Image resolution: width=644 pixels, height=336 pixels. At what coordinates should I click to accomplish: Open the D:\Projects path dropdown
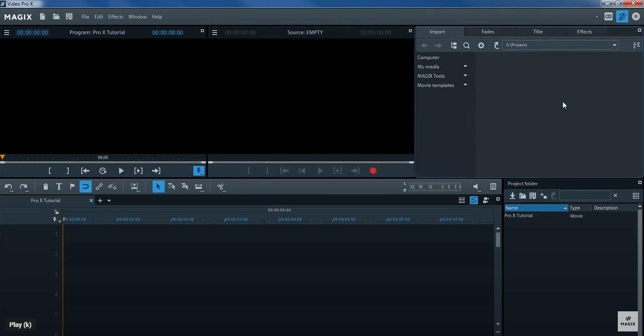coord(614,45)
